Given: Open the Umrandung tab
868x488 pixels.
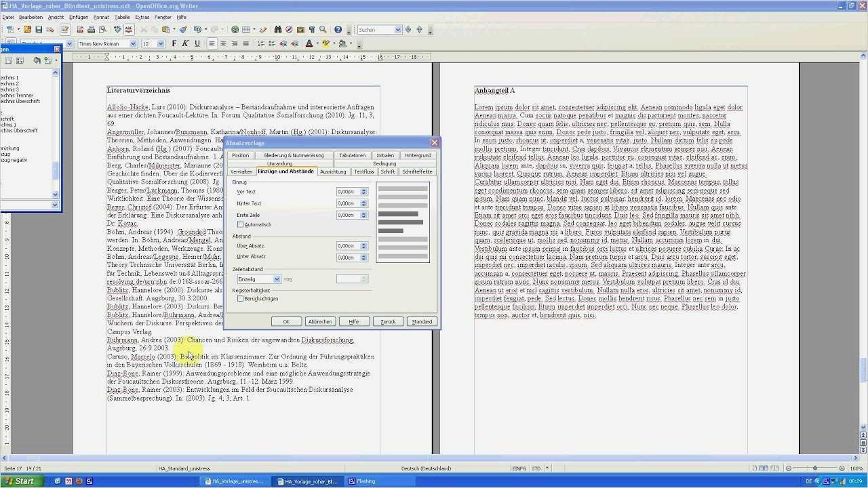Looking at the screenshot, I should pos(280,163).
